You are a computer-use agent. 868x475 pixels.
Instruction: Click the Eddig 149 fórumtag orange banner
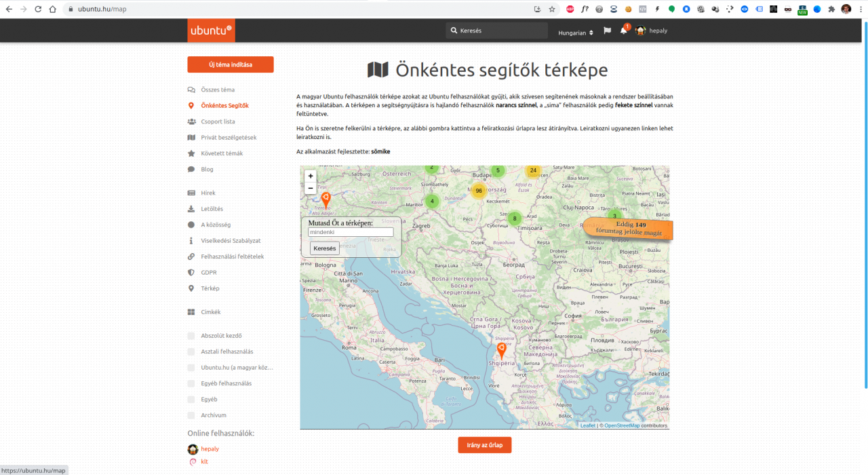pos(629,229)
